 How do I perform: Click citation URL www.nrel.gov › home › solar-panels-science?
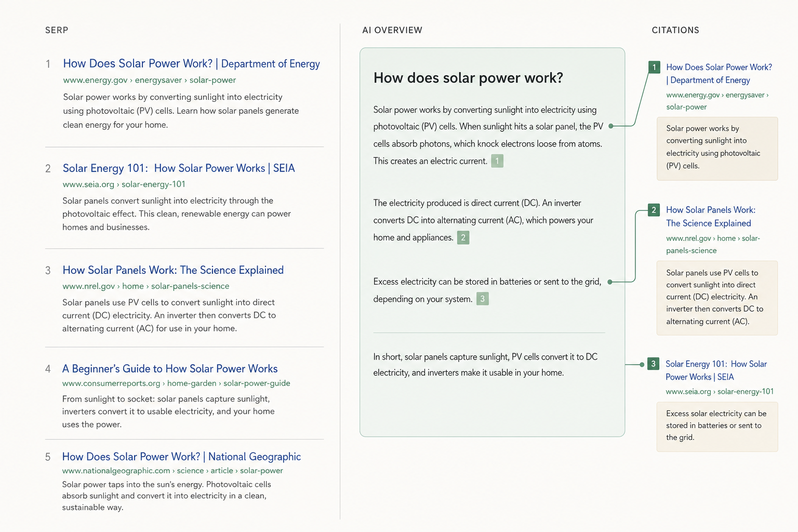pyautogui.click(x=713, y=244)
